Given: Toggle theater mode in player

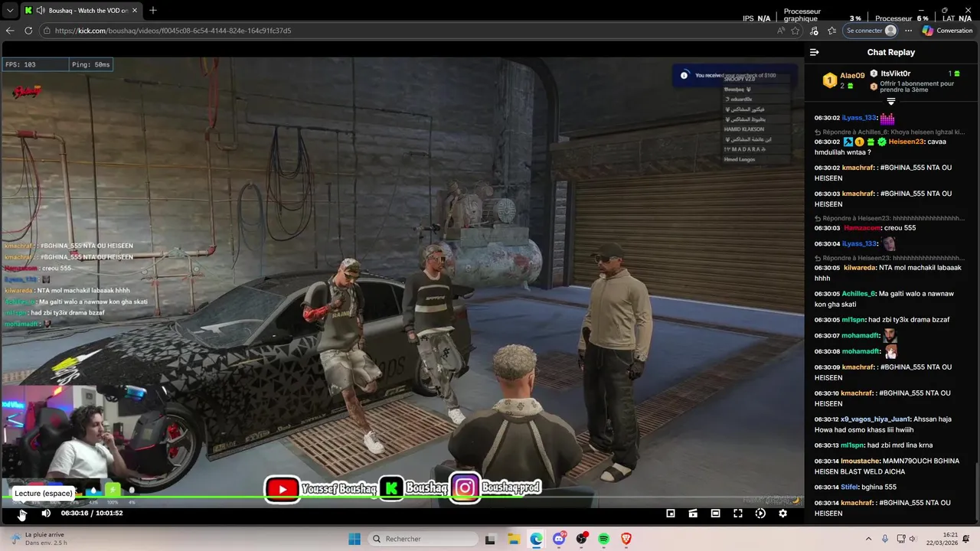Looking at the screenshot, I should 715,514.
